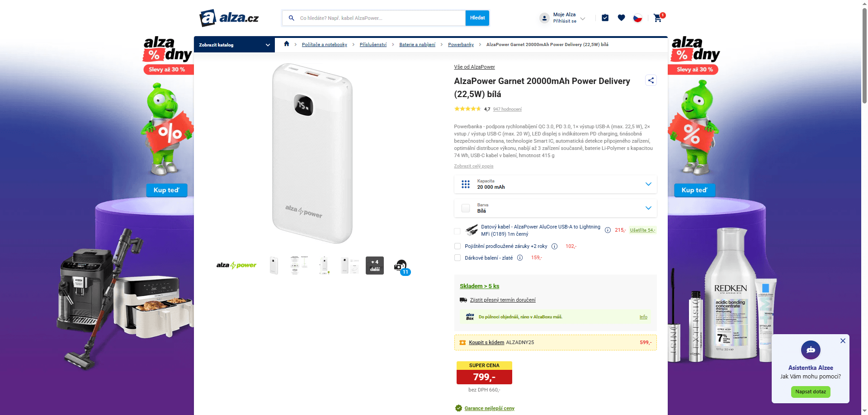This screenshot has width=868, height=415.
Task: Select the white Bílá color swatch
Action: click(465, 208)
